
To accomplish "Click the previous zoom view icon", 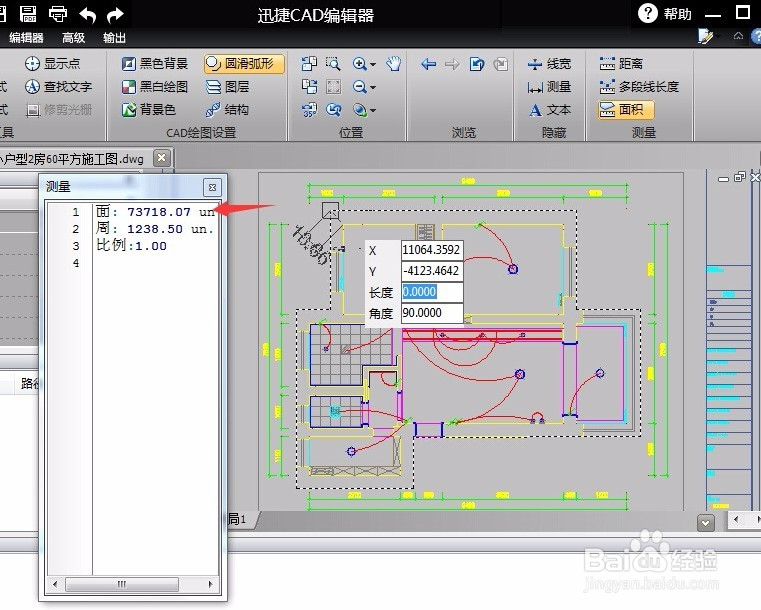I will 333,110.
